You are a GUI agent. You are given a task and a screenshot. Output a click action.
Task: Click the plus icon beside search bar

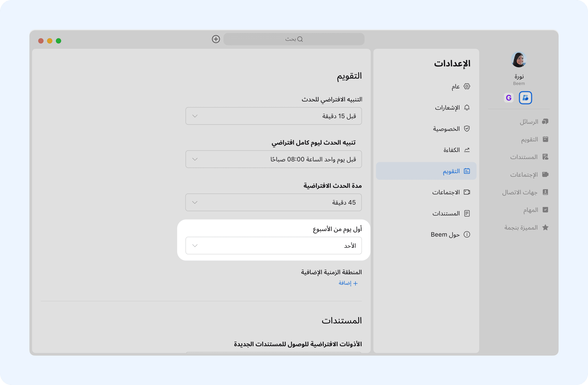216,39
